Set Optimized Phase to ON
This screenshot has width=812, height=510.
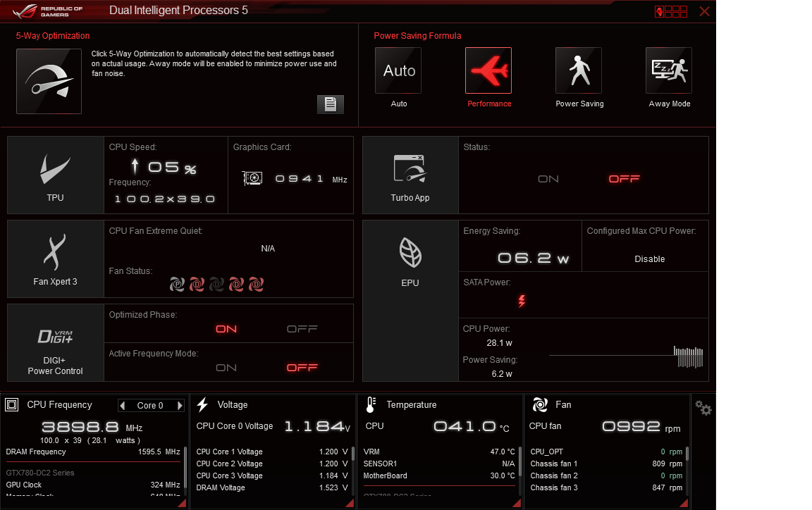tap(226, 329)
